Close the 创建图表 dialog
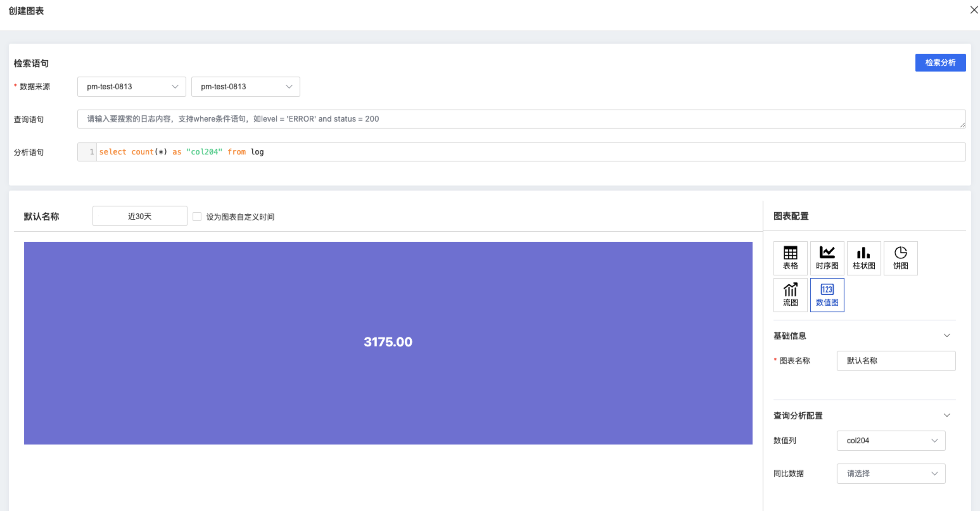Screen dimensions: 980x511 974,9
